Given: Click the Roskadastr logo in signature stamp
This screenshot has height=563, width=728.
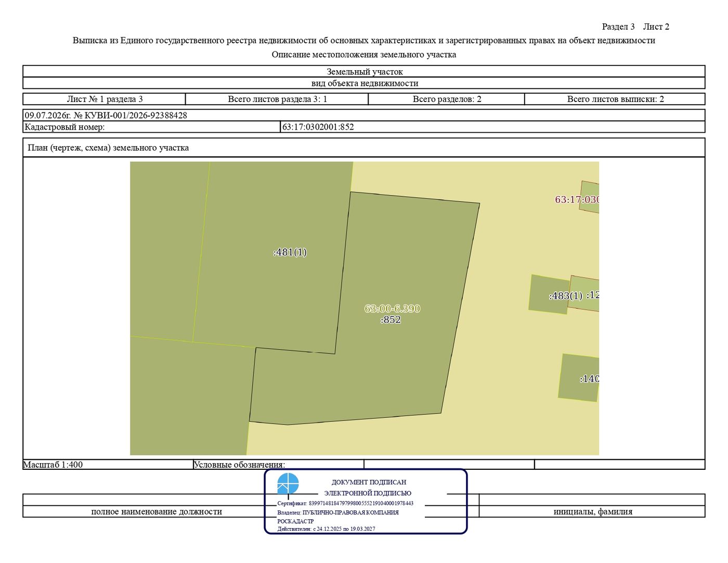Looking at the screenshot, I should 288,483.
